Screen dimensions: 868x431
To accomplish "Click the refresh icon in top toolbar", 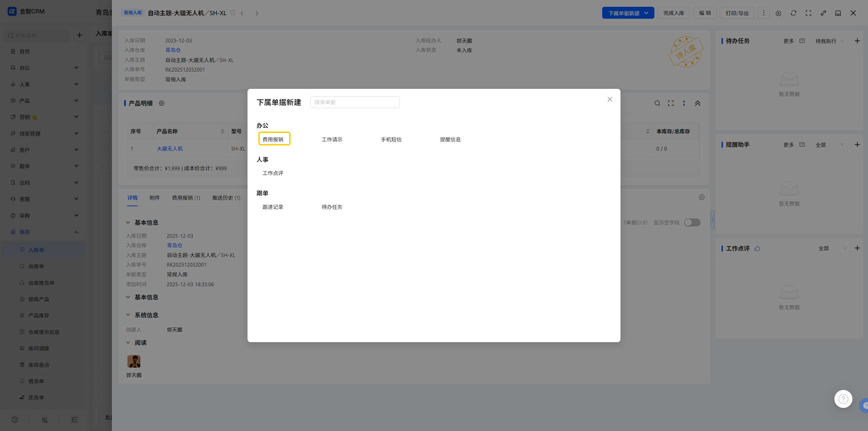I will click(x=793, y=13).
